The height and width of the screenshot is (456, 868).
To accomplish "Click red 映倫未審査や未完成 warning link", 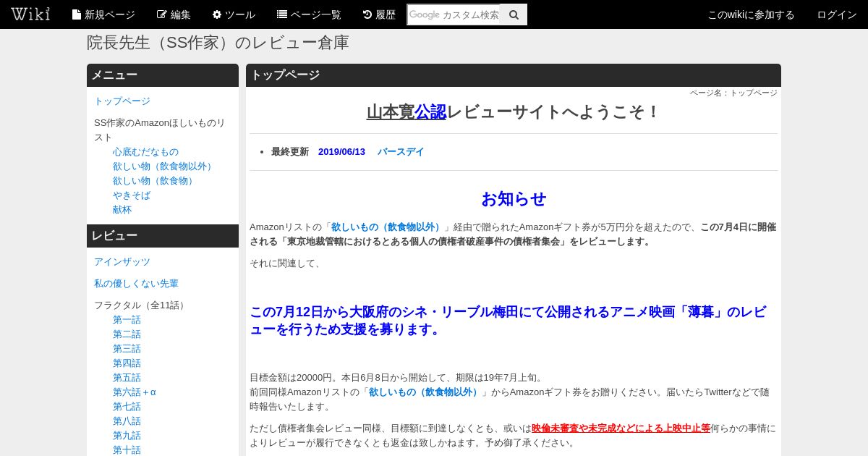I will (x=621, y=428).
